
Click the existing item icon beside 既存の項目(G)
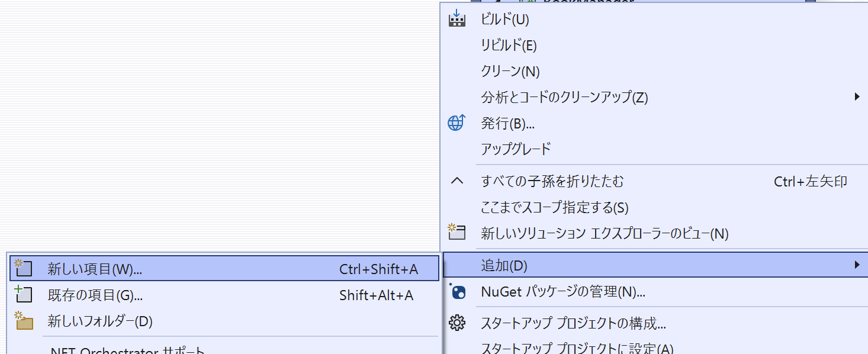[x=22, y=294]
